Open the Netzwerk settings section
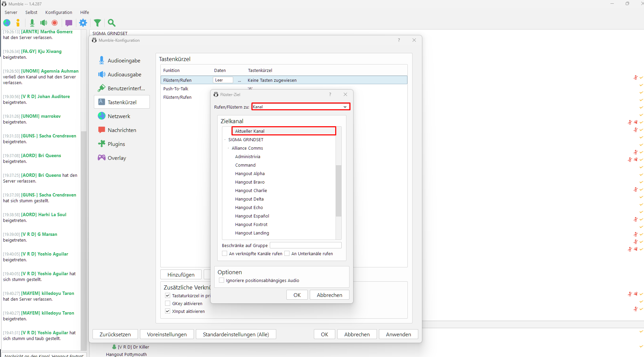Viewport: 644px width, 357px height. (122, 116)
